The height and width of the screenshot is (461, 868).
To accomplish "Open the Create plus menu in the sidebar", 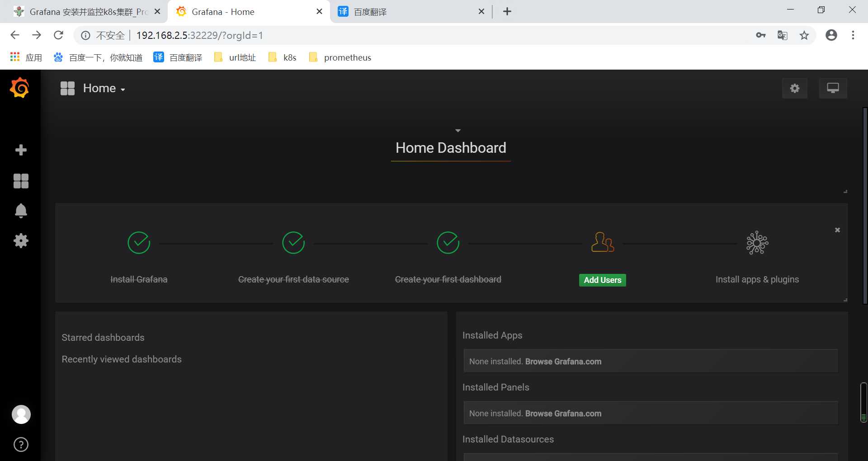I will (21, 150).
